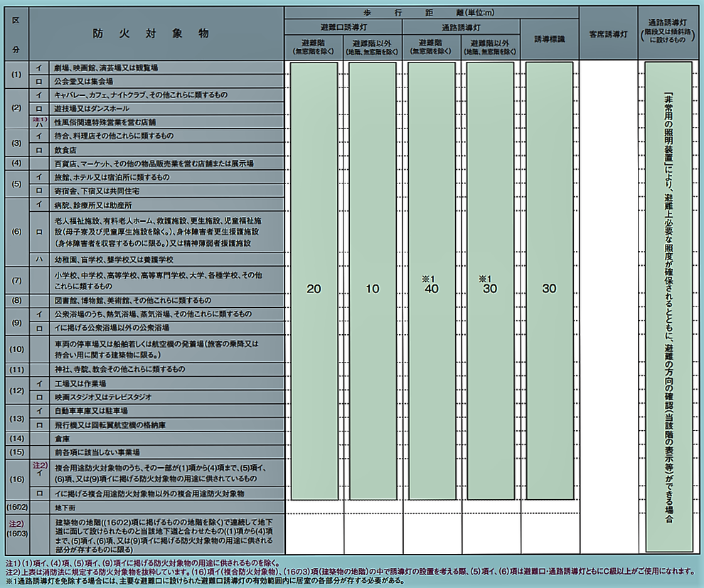Viewport: 704px width, 588px height.
Task: Click the row '待合、料理店その他これらに類するもの'
Action: pos(166,136)
